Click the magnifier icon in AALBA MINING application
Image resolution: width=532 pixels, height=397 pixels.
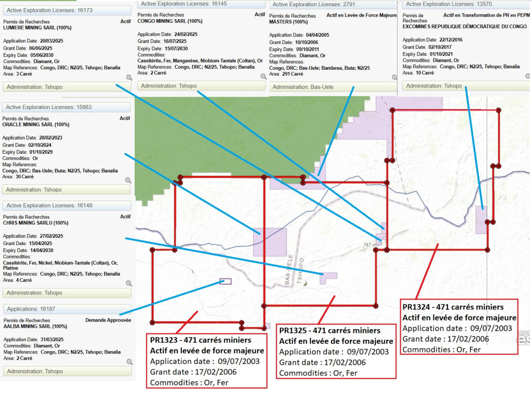point(129,362)
